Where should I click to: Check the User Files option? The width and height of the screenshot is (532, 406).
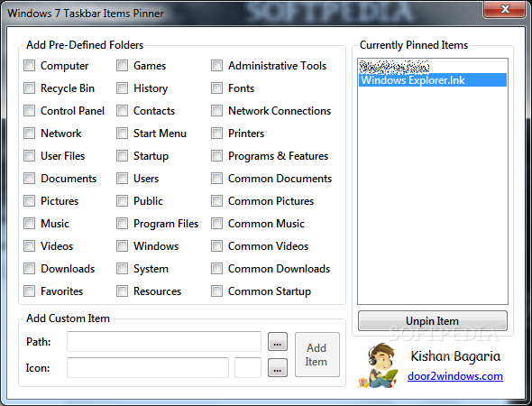[29, 156]
